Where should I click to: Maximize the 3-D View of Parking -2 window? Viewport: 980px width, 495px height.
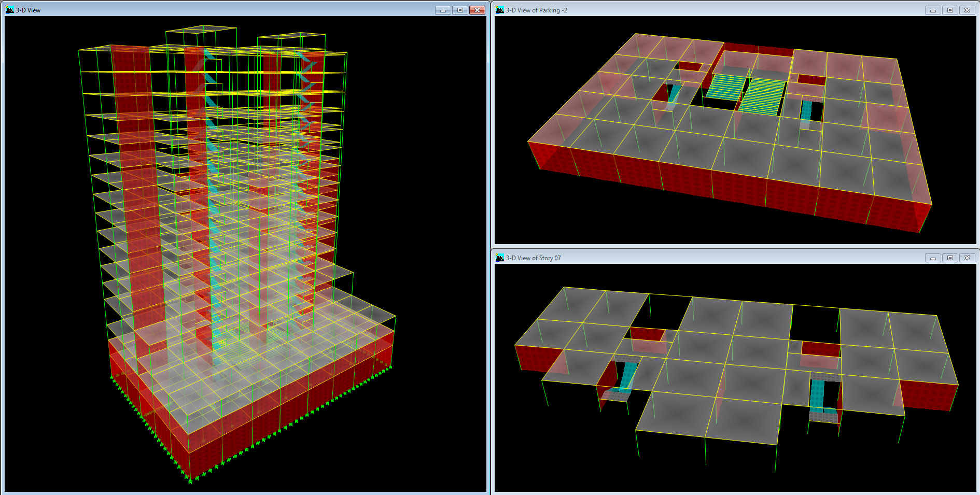coord(950,10)
